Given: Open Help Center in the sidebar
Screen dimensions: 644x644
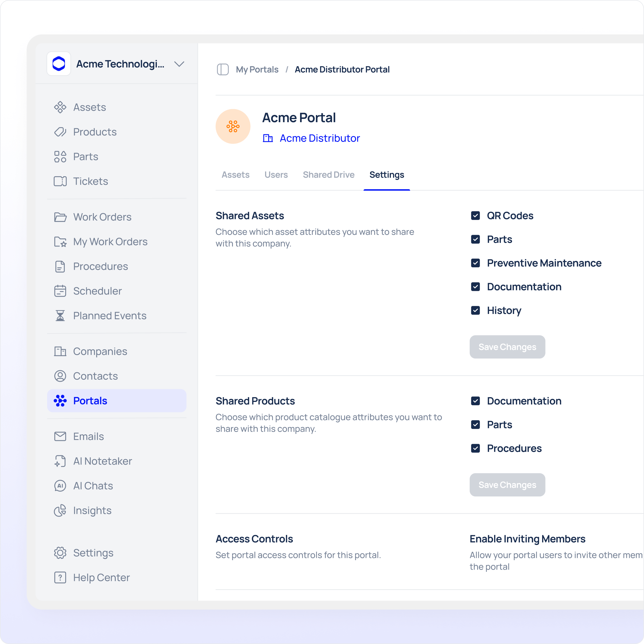Looking at the screenshot, I should point(101,577).
